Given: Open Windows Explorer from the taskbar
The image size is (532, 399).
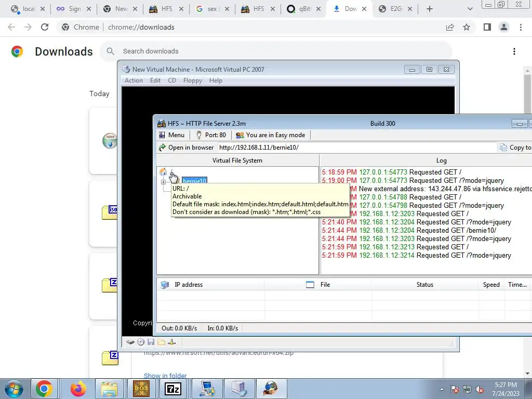Looking at the screenshot, I should tap(109, 389).
